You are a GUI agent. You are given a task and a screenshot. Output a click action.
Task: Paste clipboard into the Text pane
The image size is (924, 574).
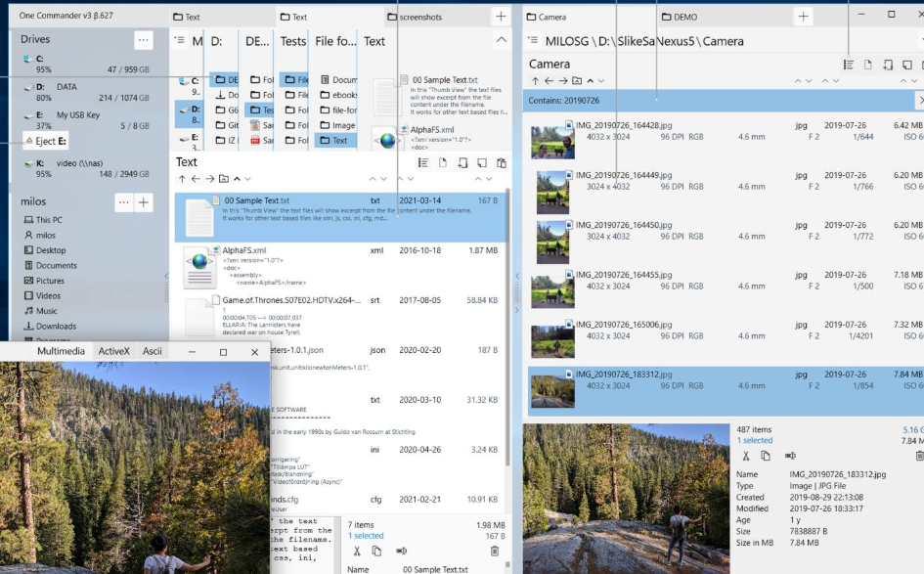pos(502,163)
